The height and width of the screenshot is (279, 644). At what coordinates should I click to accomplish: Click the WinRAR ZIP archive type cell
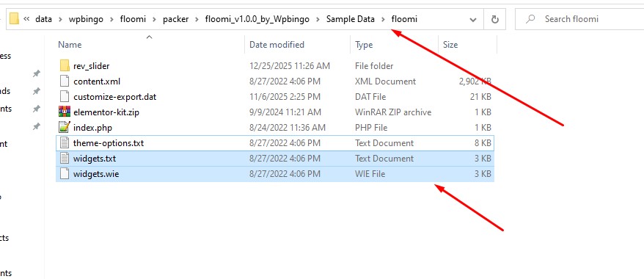pyautogui.click(x=393, y=112)
